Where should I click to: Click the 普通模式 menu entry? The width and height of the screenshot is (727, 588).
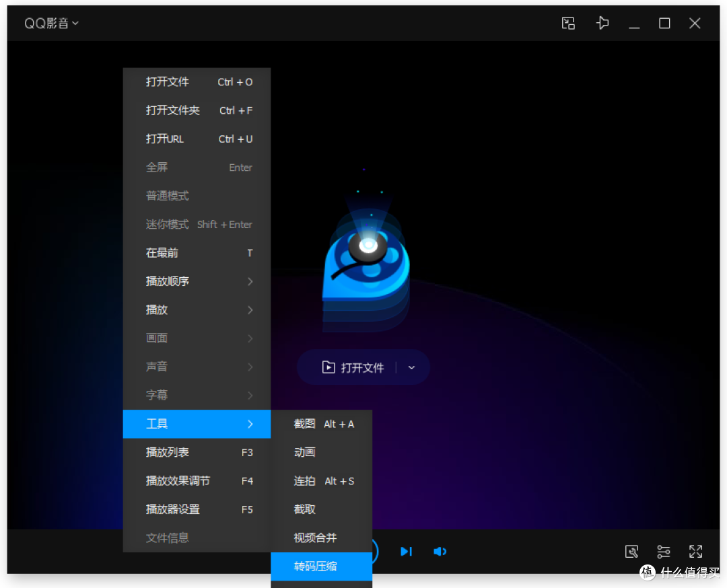[197, 196]
